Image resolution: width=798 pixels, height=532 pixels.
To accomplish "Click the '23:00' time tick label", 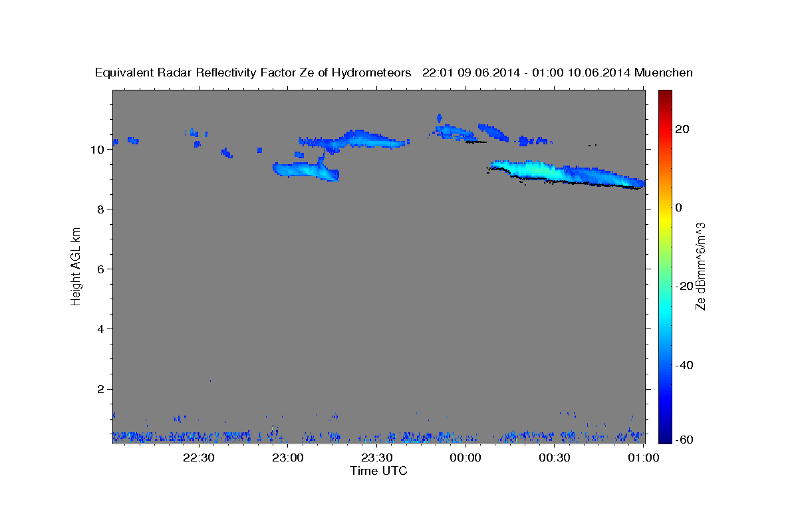I will [x=287, y=458].
